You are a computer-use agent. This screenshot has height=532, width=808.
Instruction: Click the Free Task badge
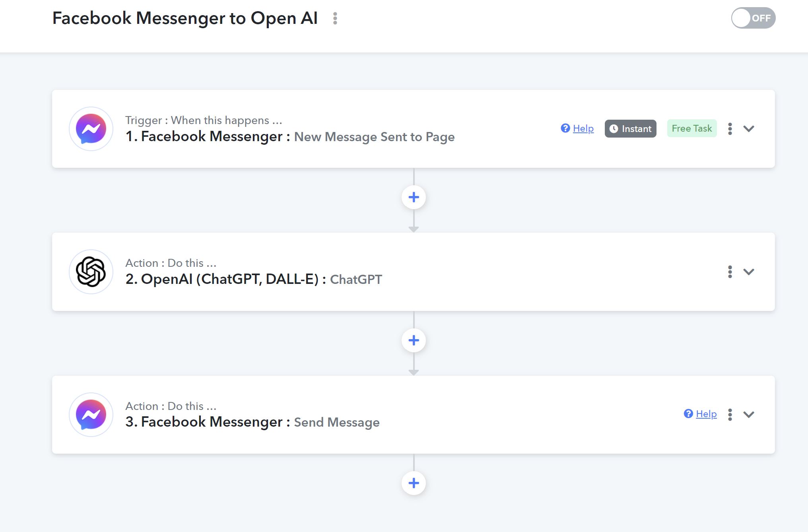click(x=692, y=128)
